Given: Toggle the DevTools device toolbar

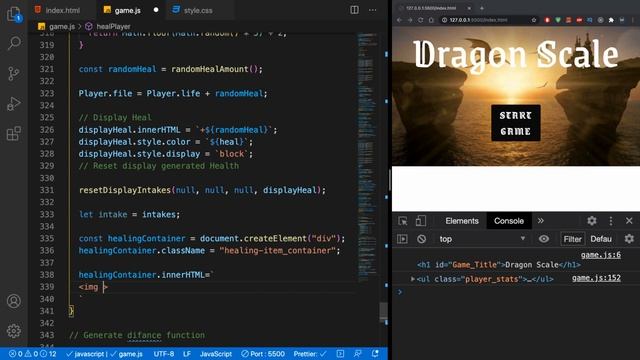Looking at the screenshot, I should 420,221.
